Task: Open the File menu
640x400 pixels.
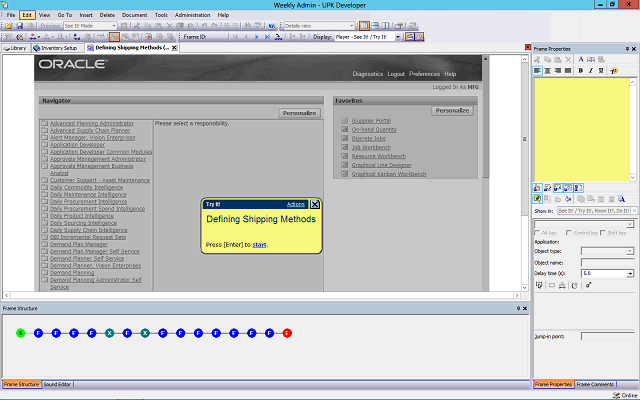Action: click(11, 15)
